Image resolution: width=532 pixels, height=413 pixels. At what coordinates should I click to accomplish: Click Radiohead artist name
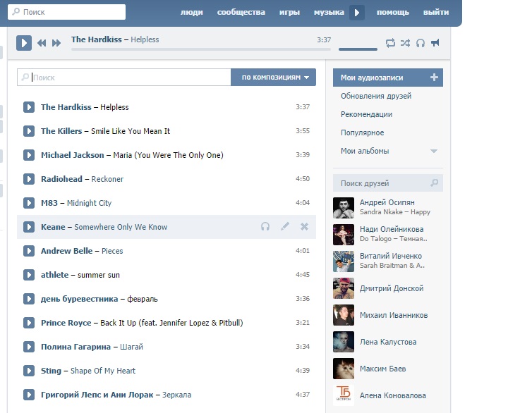[61, 179]
